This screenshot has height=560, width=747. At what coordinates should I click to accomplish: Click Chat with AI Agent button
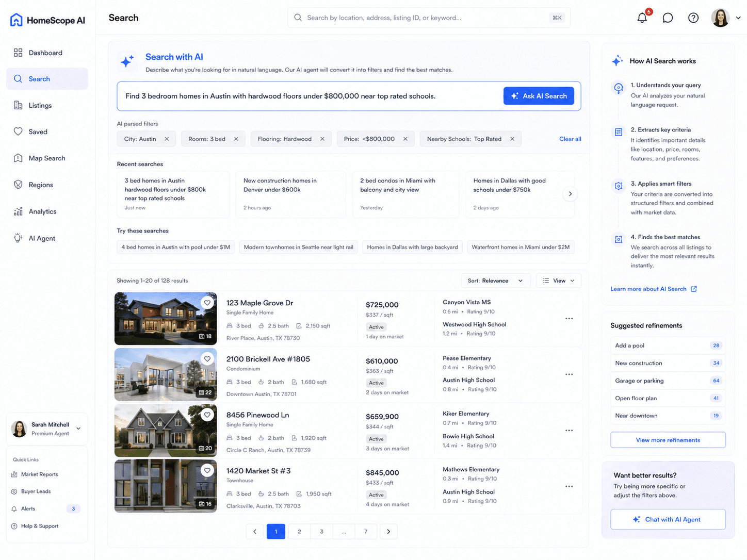tap(668, 519)
